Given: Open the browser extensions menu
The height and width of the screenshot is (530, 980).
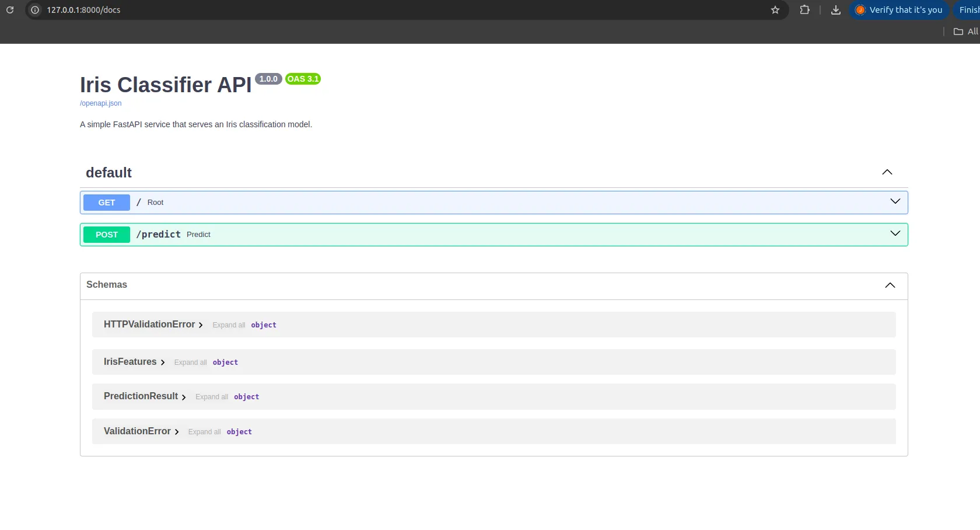Looking at the screenshot, I should [804, 10].
